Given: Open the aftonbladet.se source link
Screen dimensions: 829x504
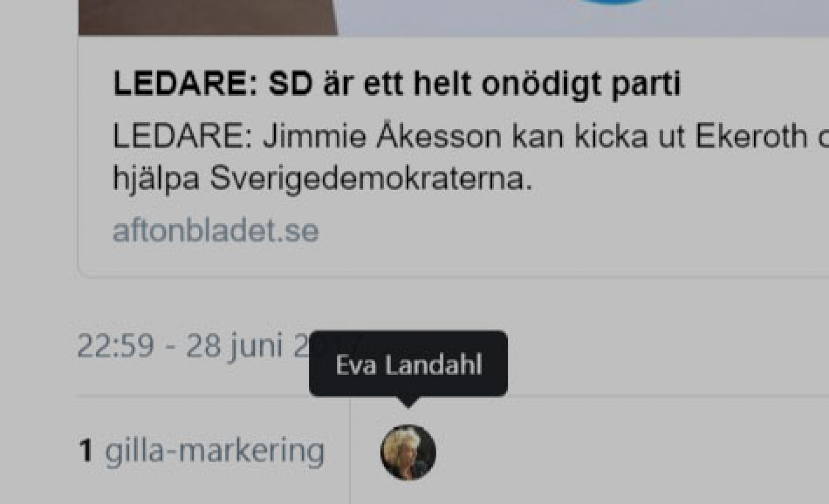Looking at the screenshot, I should pyautogui.click(x=216, y=230).
